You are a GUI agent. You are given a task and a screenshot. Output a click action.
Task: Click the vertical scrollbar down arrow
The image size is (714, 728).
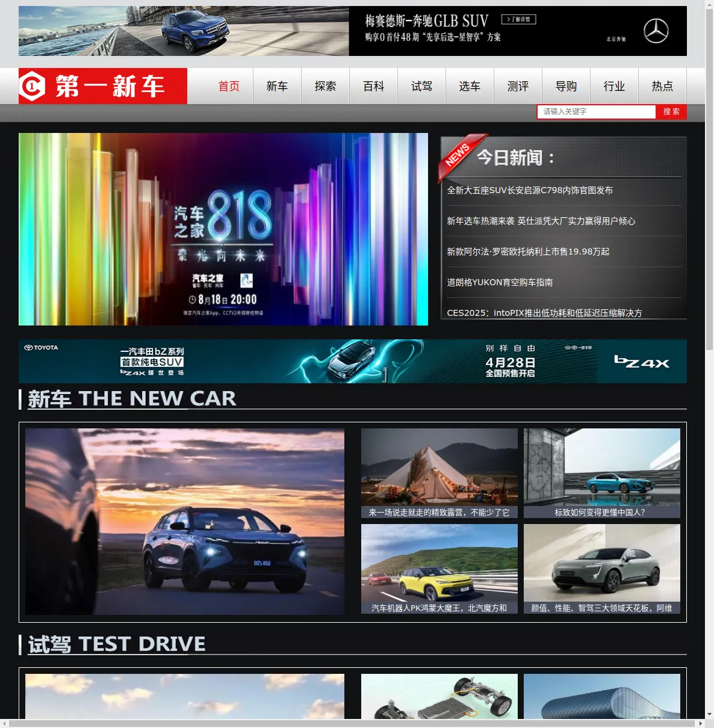click(709, 714)
